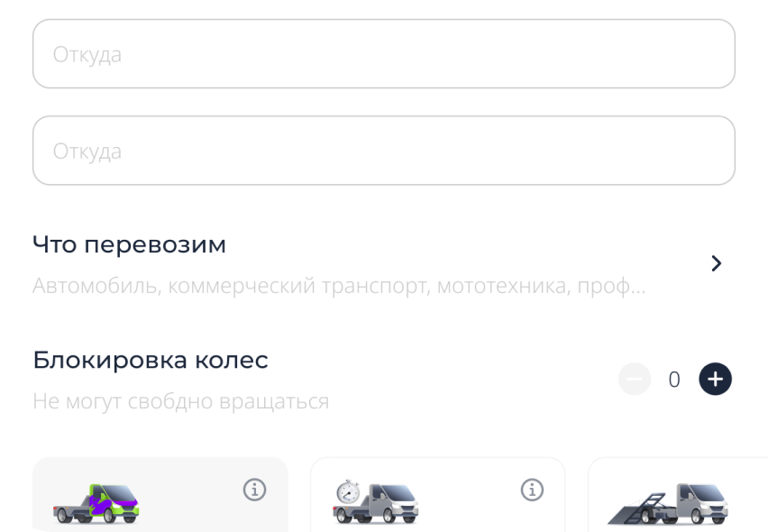This screenshot has height=532, width=768.
Task: Click the blocked wheels count value 0
Action: point(674,379)
